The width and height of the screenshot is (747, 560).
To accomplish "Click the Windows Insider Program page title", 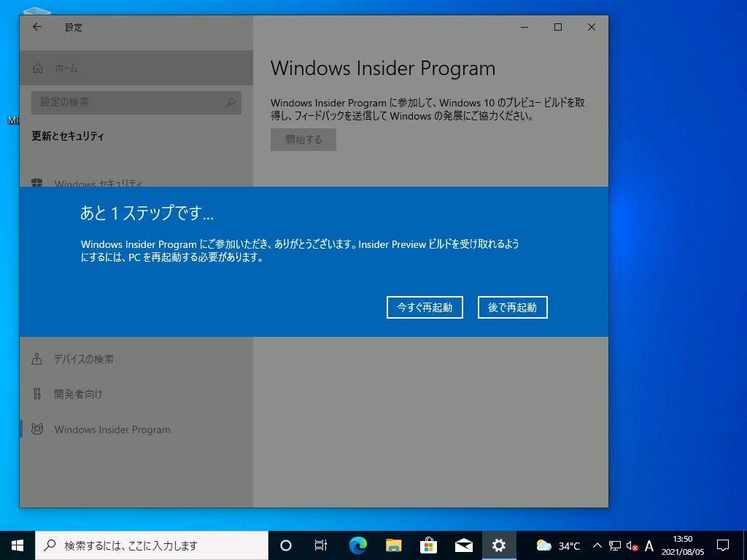I will [383, 68].
